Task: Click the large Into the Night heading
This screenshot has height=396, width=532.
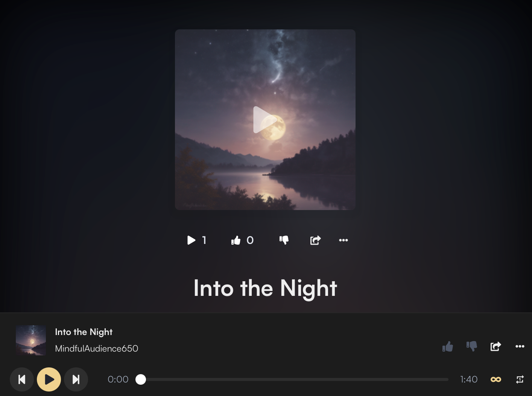Action: [265, 288]
